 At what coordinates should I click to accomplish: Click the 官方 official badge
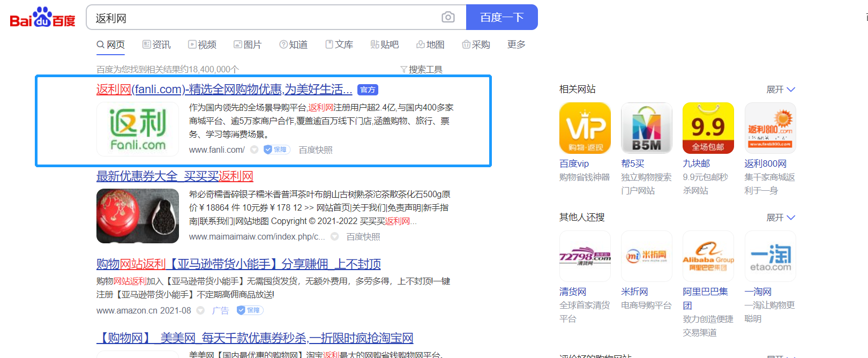(368, 89)
